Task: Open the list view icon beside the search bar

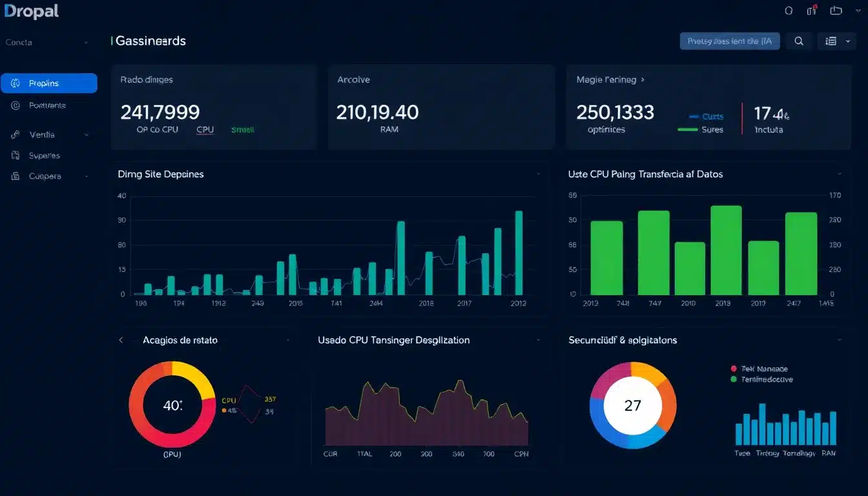Action: pos(832,41)
